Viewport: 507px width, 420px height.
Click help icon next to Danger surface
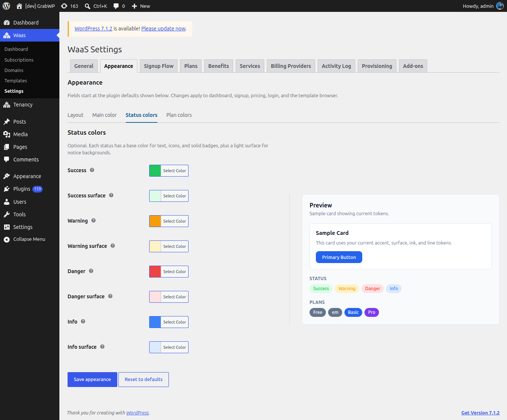[110, 296]
